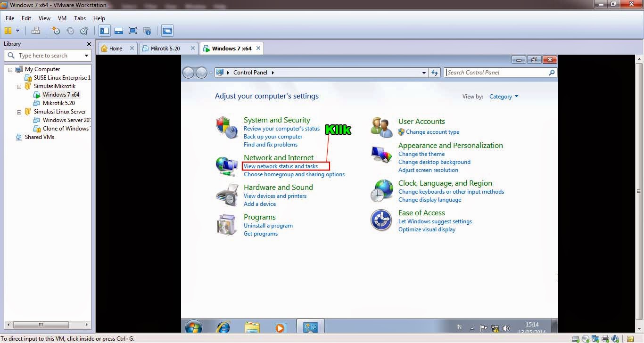This screenshot has width=644, height=343.
Task: Open Windows Explorer from the taskbar
Action: (252, 327)
